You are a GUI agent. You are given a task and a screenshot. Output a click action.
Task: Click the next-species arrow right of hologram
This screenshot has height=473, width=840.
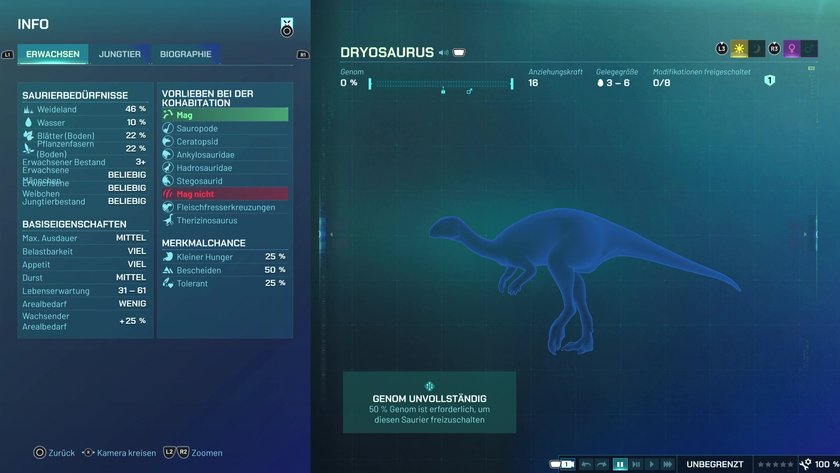click(805, 234)
